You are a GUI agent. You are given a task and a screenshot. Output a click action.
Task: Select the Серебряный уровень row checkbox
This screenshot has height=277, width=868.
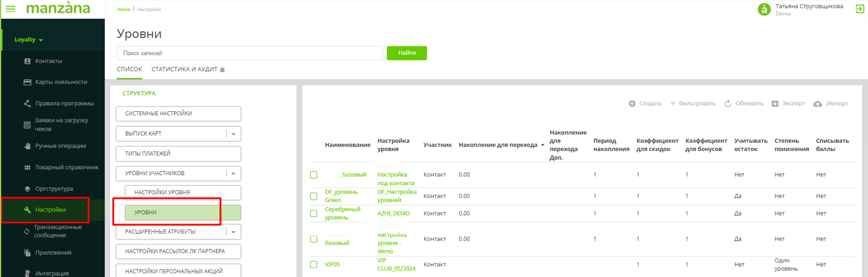coord(314,214)
